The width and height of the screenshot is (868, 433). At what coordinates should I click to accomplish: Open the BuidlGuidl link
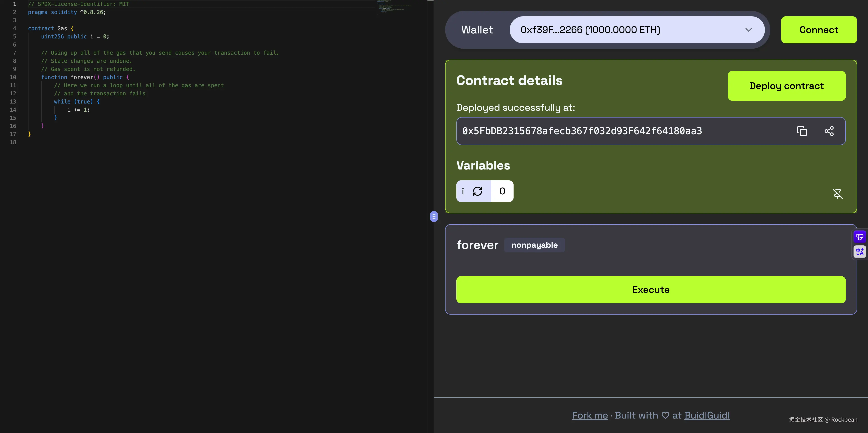tap(707, 415)
